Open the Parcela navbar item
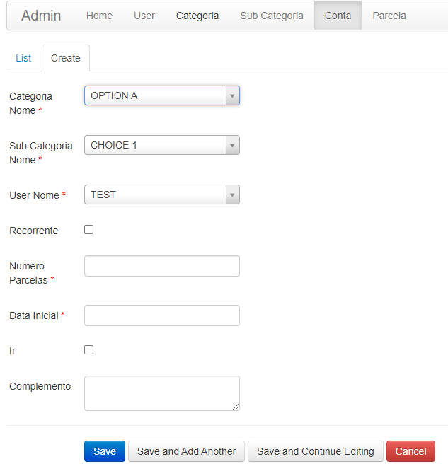This screenshot has width=448, height=476. click(389, 16)
